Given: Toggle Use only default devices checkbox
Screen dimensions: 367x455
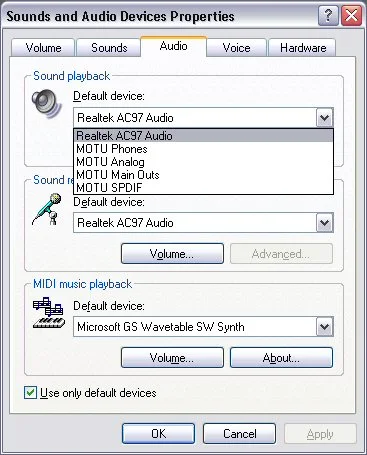Looking at the screenshot, I should [30, 393].
